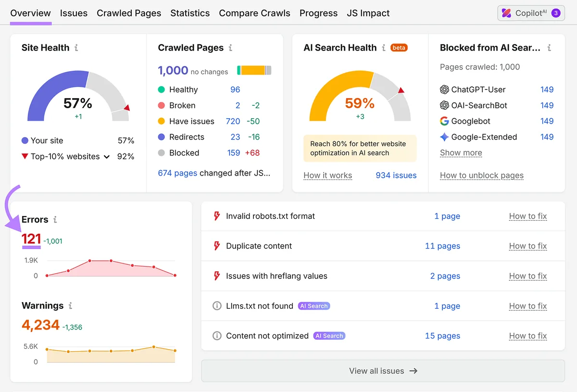Image resolution: width=577 pixels, height=392 pixels.
Task: Click the Content not optimized notice icon
Action: click(x=217, y=336)
